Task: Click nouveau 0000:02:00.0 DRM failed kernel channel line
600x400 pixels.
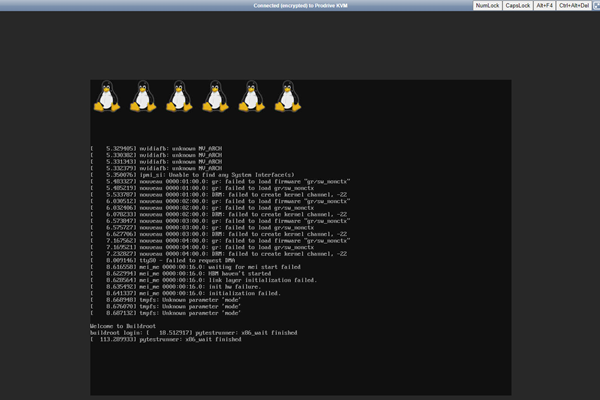Action: tap(219, 214)
